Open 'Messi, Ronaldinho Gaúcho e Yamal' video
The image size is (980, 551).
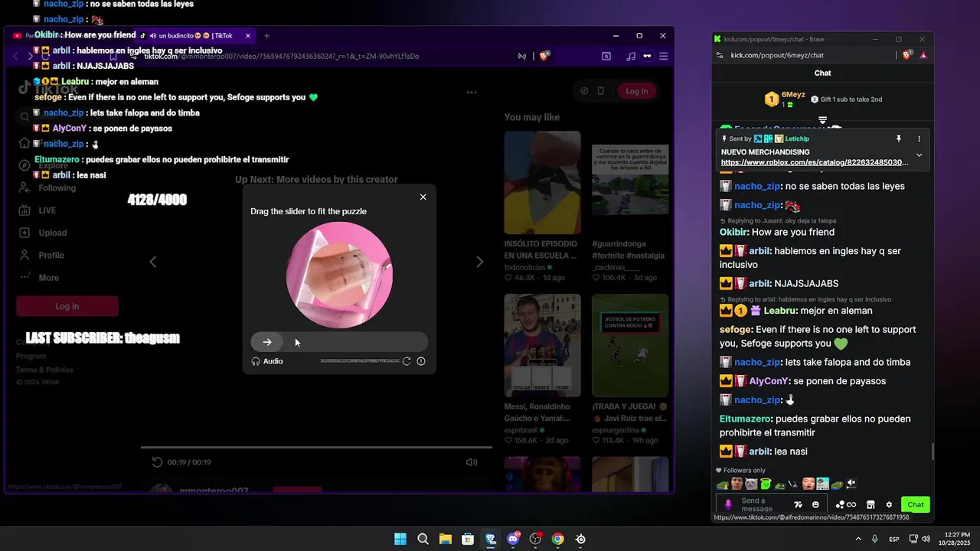(x=542, y=345)
